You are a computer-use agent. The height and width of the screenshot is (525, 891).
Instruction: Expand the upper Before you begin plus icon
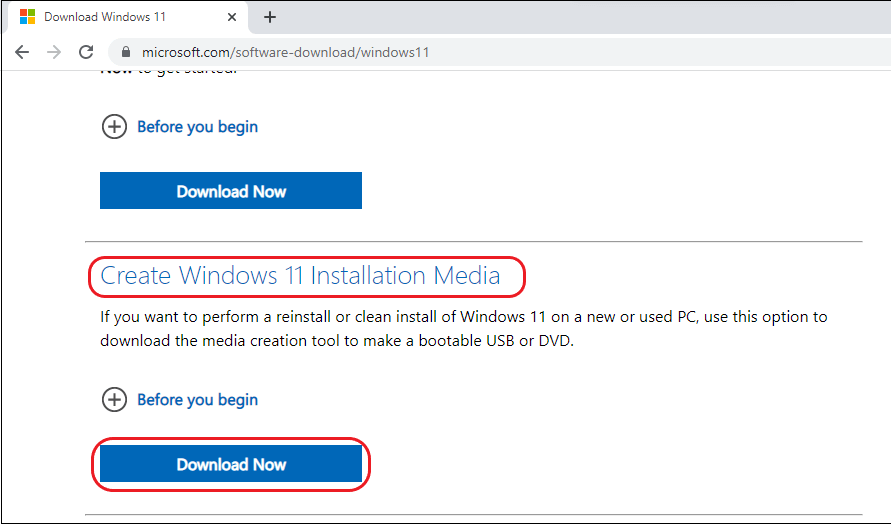(114, 126)
